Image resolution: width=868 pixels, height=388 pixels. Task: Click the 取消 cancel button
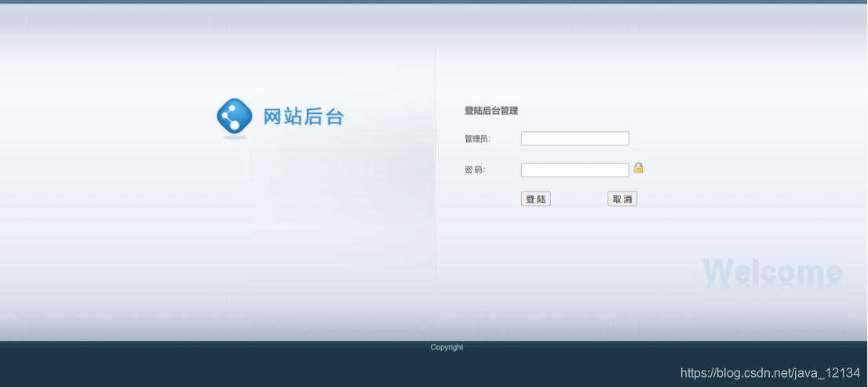pos(622,199)
